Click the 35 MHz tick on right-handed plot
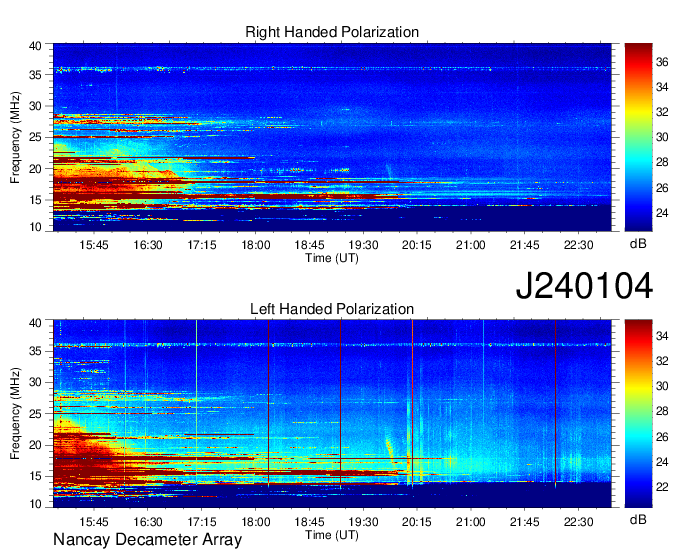 click(35, 75)
